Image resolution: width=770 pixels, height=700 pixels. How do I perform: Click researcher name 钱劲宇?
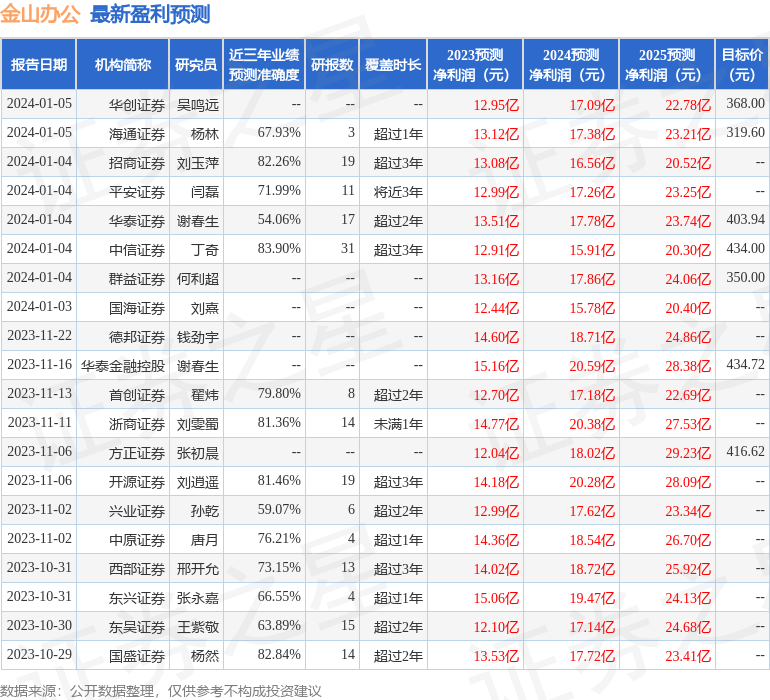pyautogui.click(x=198, y=336)
